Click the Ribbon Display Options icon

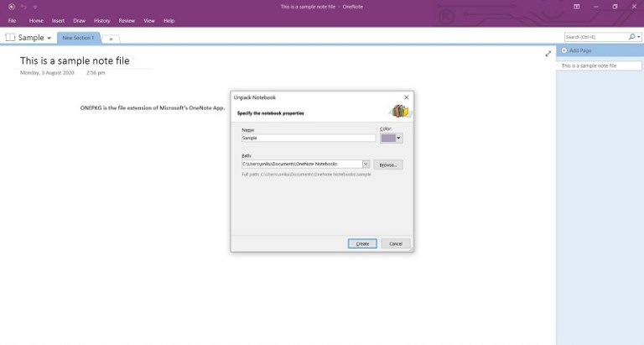click(x=577, y=7)
